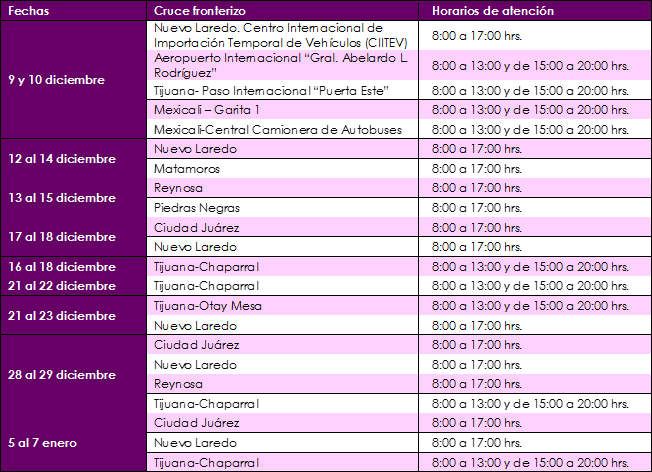Image resolution: width=652 pixels, height=472 pixels.
Task: Click the 'Tijuana-Otay Mesa' crossing cell
Action: point(282,306)
